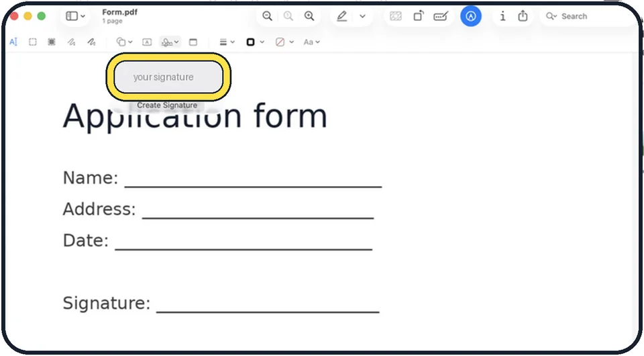This screenshot has height=356, width=644.
Task: Click the '1 page' subtitle text
Action: (112, 21)
